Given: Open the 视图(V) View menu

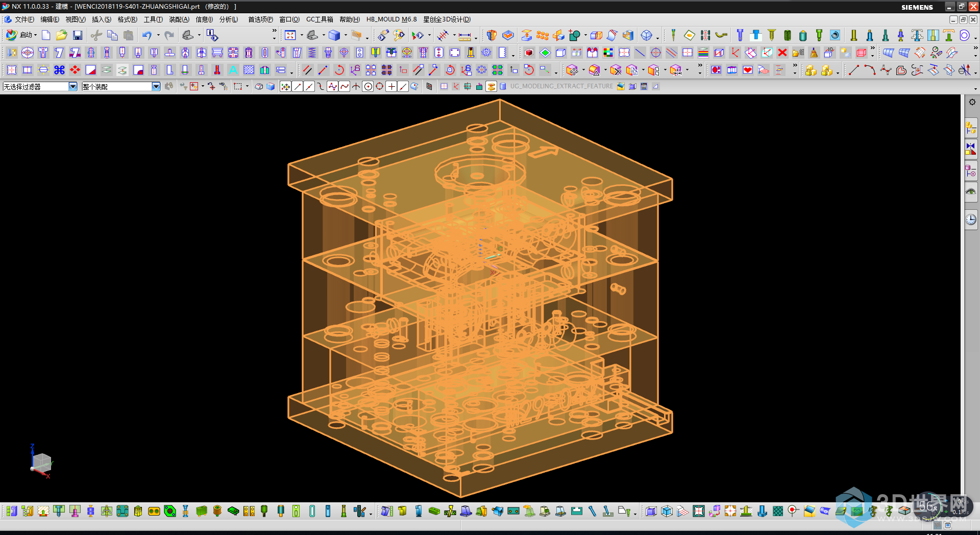Looking at the screenshot, I should point(76,19).
